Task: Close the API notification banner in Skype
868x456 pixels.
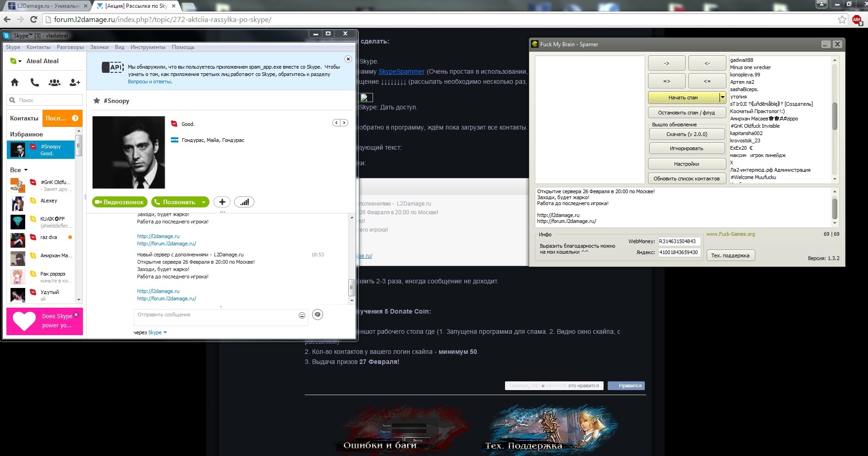Action: pos(348,59)
